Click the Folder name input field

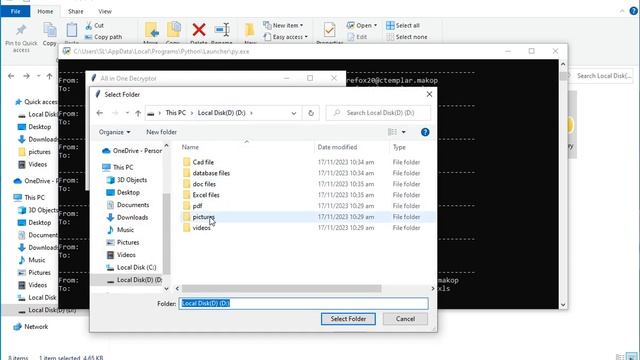coord(304,303)
